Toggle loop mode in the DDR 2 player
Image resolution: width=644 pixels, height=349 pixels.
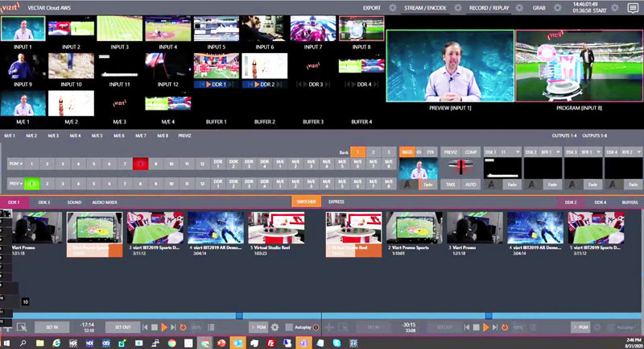pyautogui.click(x=505, y=327)
